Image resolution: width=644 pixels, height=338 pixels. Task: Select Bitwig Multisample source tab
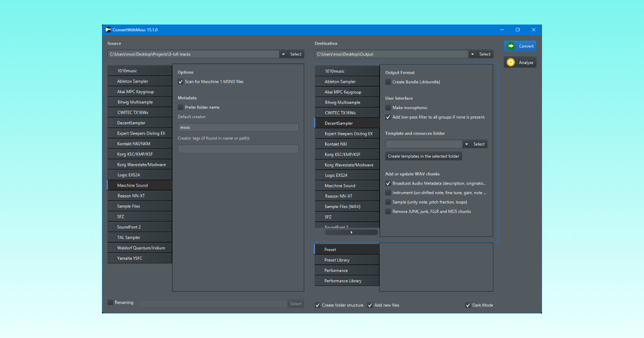point(140,102)
